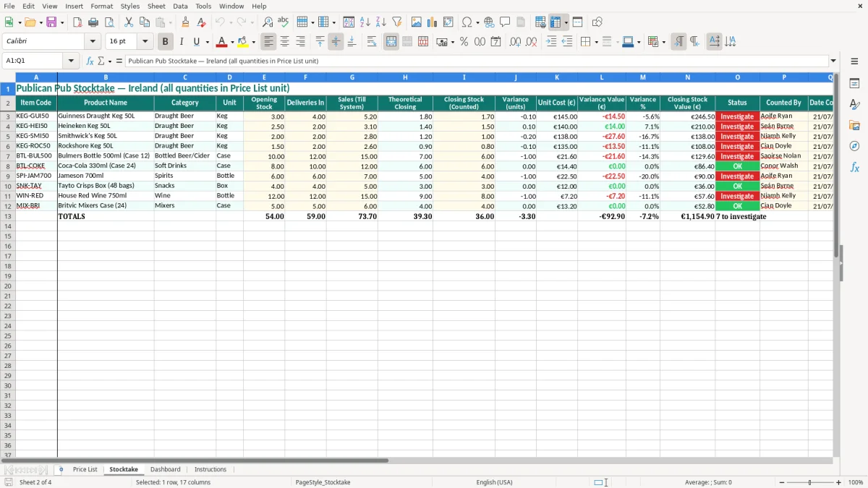Viewport: 868px width, 488px height.
Task: Toggle Center Horizontally alignment
Action: coord(285,42)
